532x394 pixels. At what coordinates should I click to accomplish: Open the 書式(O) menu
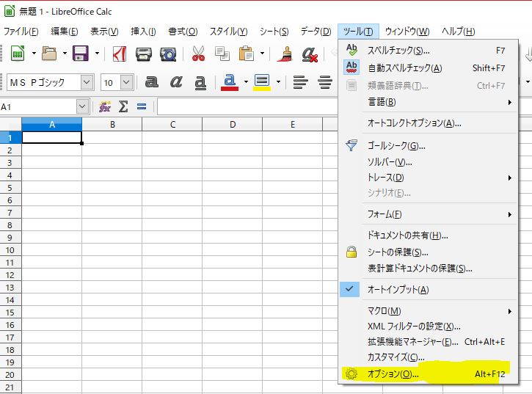click(183, 32)
